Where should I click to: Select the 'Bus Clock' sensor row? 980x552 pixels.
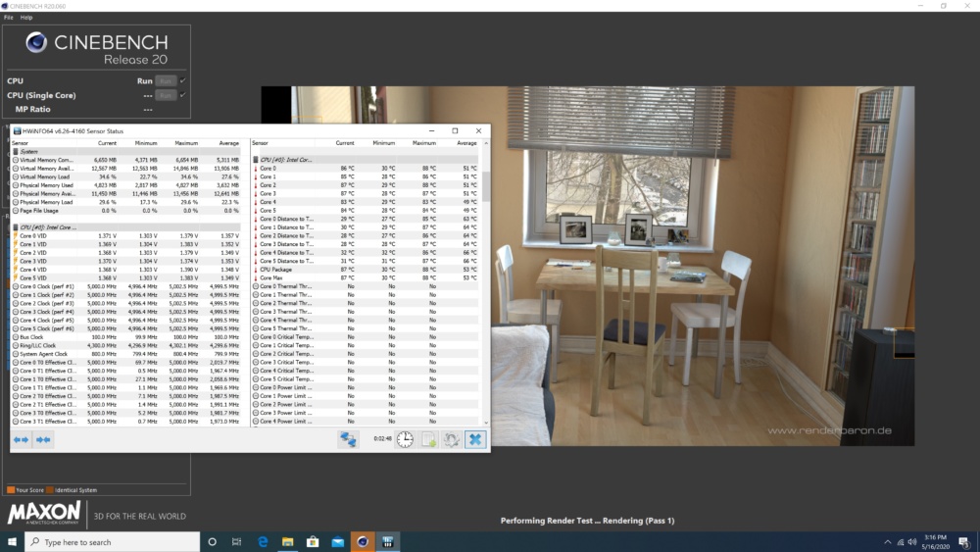(125, 337)
